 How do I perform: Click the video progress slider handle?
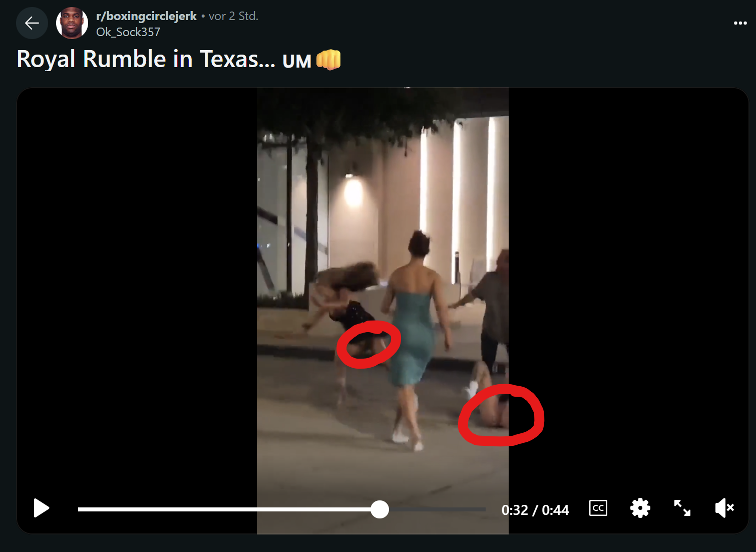pyautogui.click(x=380, y=509)
